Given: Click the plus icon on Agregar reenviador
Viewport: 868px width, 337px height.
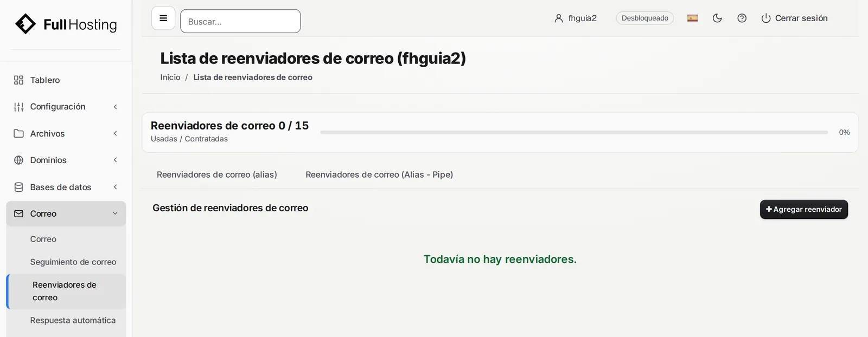Looking at the screenshot, I should pos(769,210).
